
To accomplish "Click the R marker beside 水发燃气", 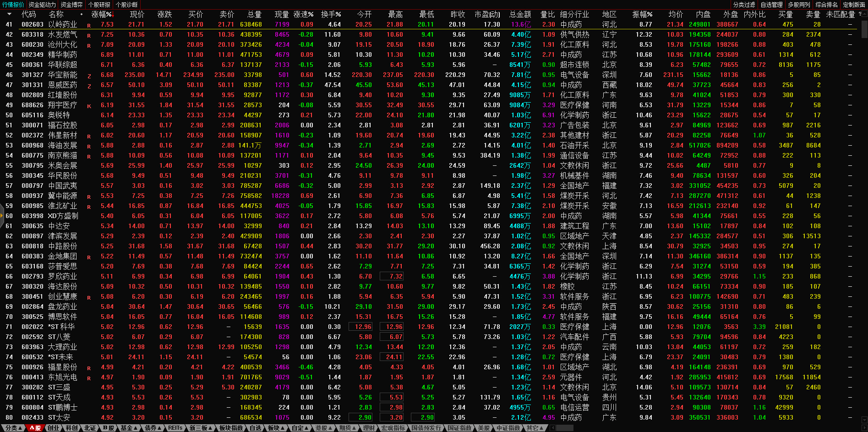I will 89,35.
